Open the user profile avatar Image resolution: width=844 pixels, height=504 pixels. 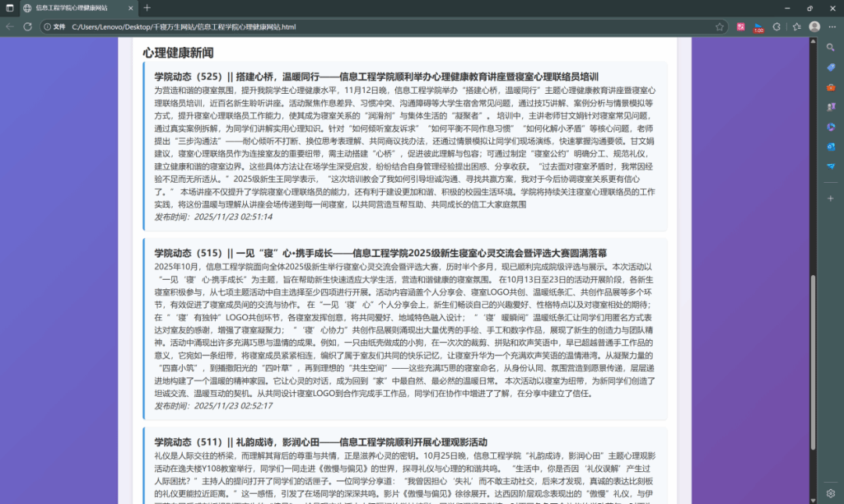coord(814,27)
